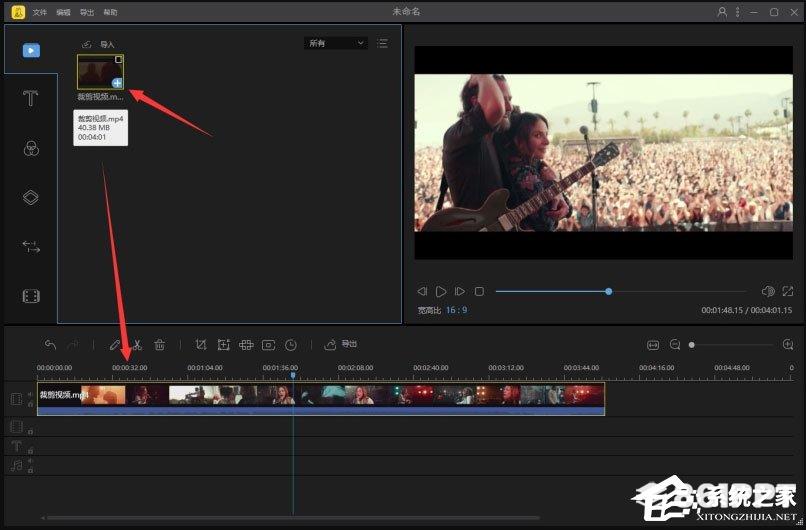Click the main video track film icon
806x530 pixels.
coord(16,399)
